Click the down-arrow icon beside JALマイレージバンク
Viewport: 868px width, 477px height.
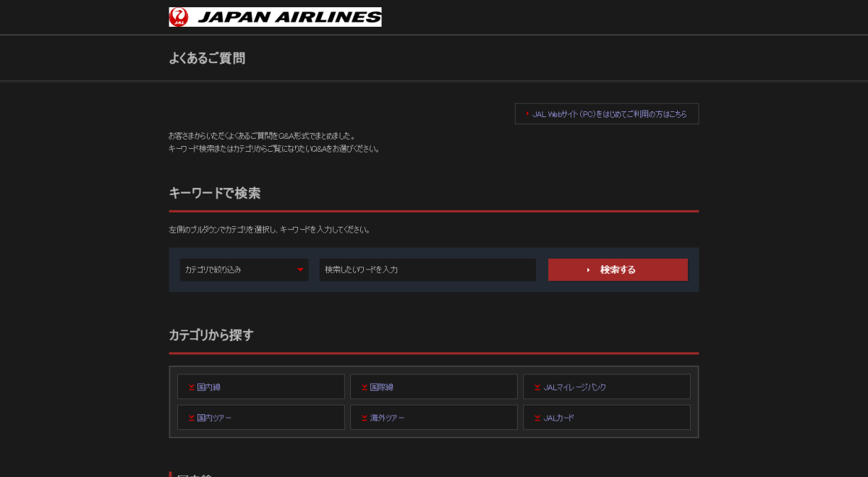[537, 387]
